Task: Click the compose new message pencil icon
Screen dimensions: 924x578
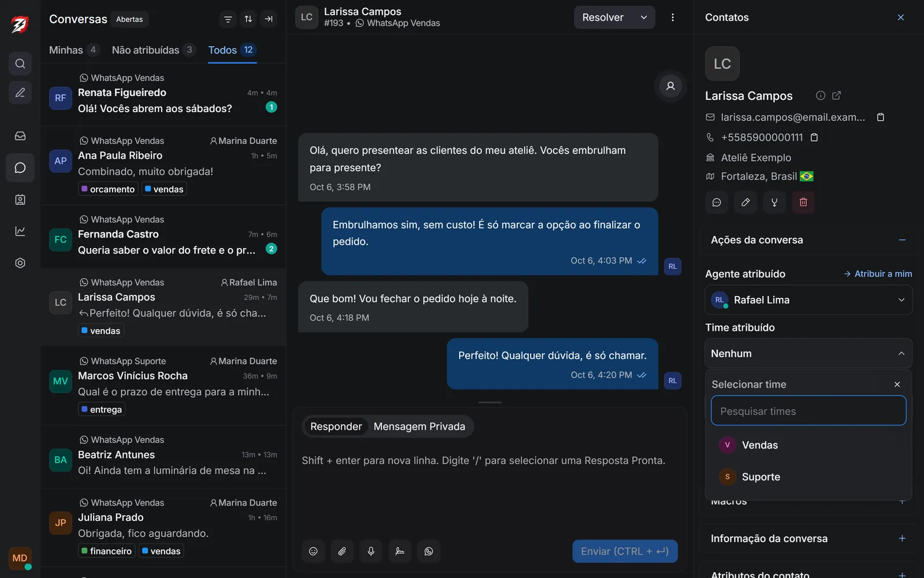Action: point(20,92)
